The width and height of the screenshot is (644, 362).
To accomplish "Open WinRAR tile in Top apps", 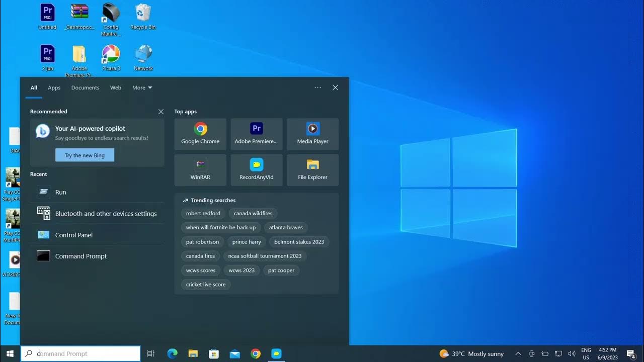I will click(x=200, y=170).
